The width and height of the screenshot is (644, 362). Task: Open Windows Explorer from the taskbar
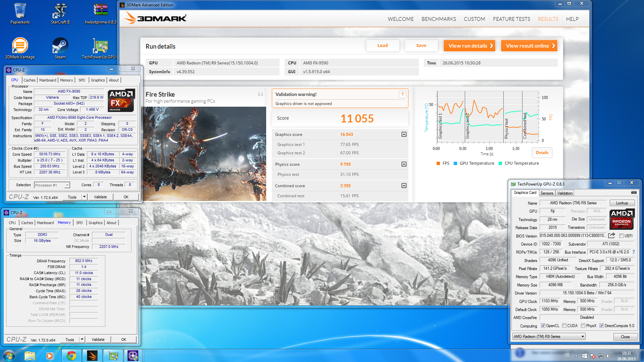(30, 356)
